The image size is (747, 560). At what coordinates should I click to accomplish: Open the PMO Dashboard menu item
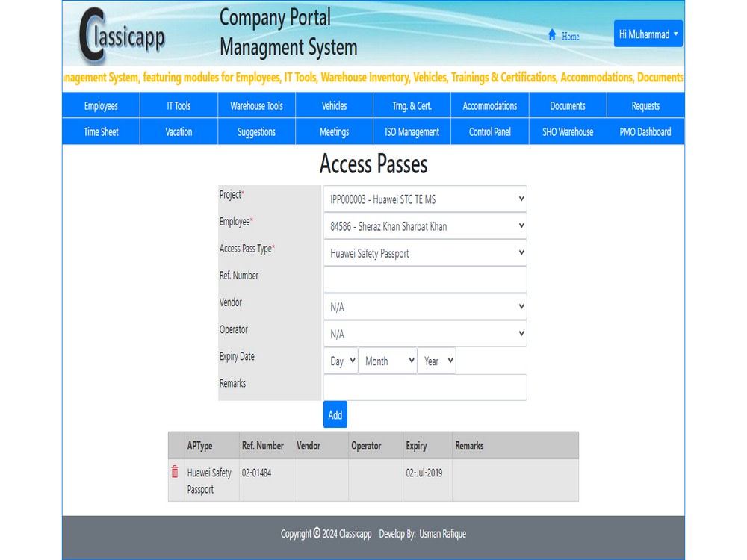pos(645,131)
